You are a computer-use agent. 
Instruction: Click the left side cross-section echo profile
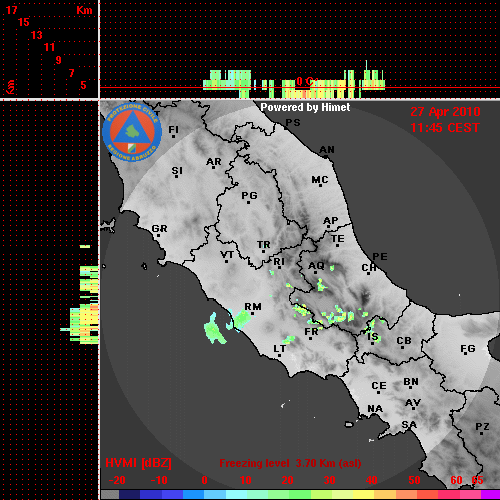(x=80, y=294)
